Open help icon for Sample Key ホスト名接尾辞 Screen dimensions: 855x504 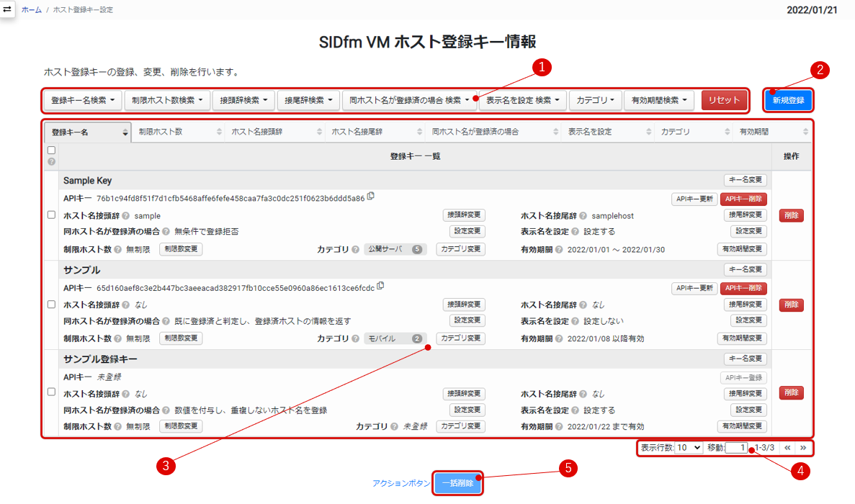point(583,216)
